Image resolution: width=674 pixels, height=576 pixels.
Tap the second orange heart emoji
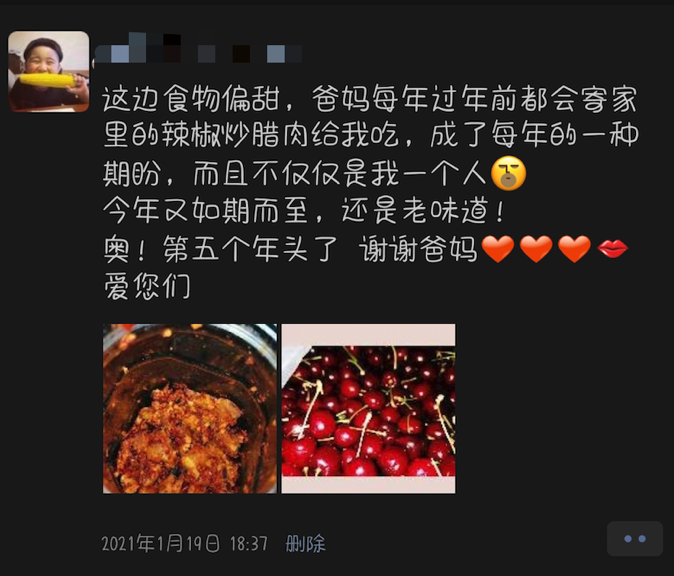(x=536, y=249)
